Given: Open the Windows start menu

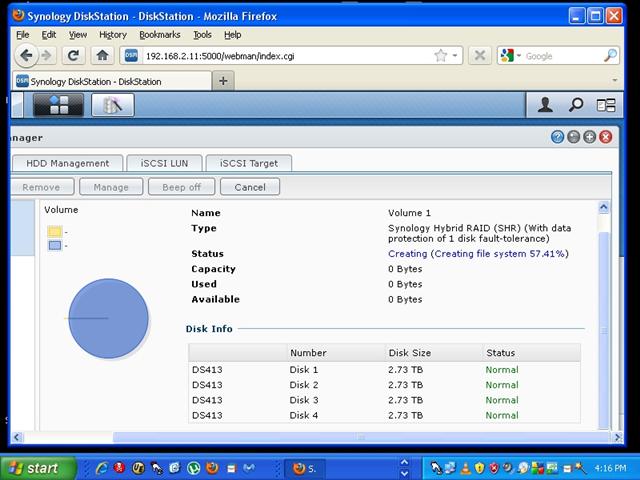Looking at the screenshot, I should (x=38, y=468).
